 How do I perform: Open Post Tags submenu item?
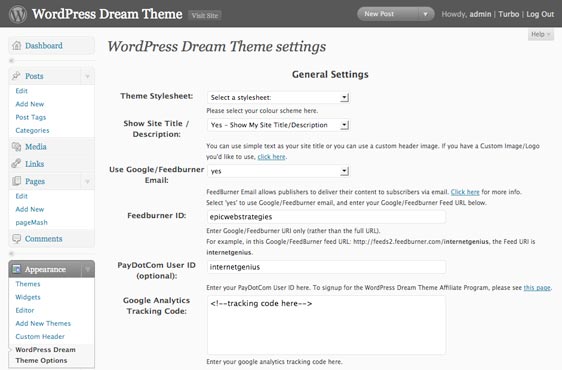(31, 117)
